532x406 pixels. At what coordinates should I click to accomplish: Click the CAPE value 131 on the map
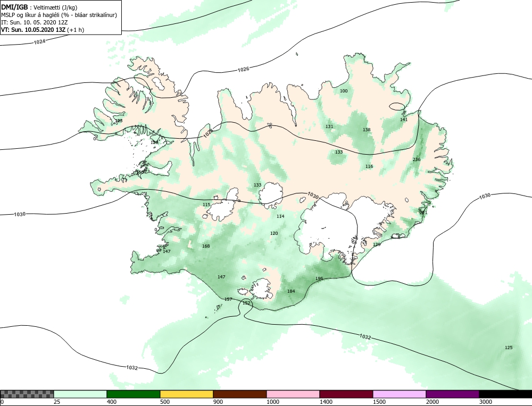point(329,126)
